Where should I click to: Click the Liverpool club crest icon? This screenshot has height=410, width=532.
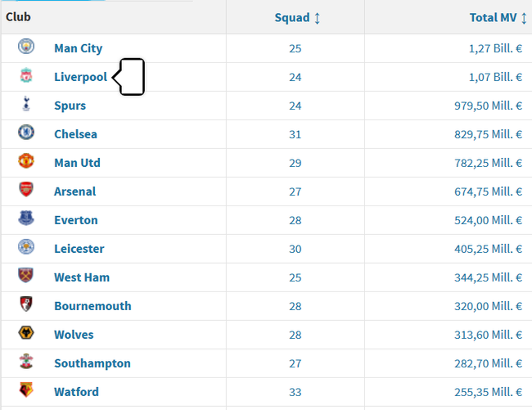click(26, 75)
